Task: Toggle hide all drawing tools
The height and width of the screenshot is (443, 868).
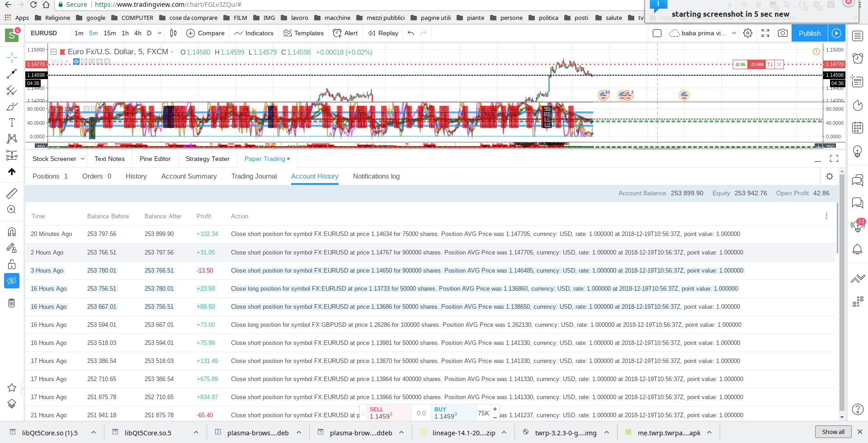Action: 12,281
